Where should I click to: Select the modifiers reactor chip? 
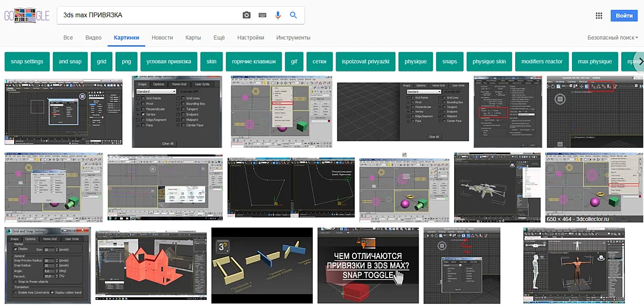point(542,62)
